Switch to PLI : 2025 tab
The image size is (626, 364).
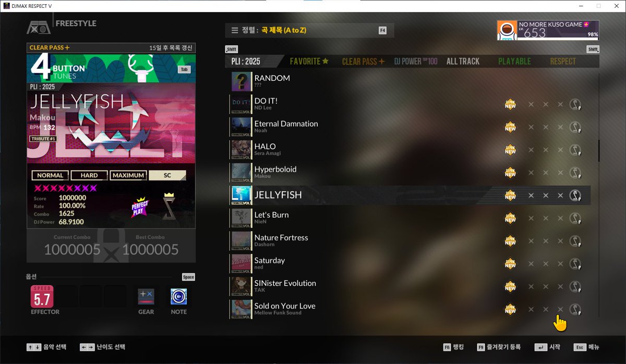[246, 61]
